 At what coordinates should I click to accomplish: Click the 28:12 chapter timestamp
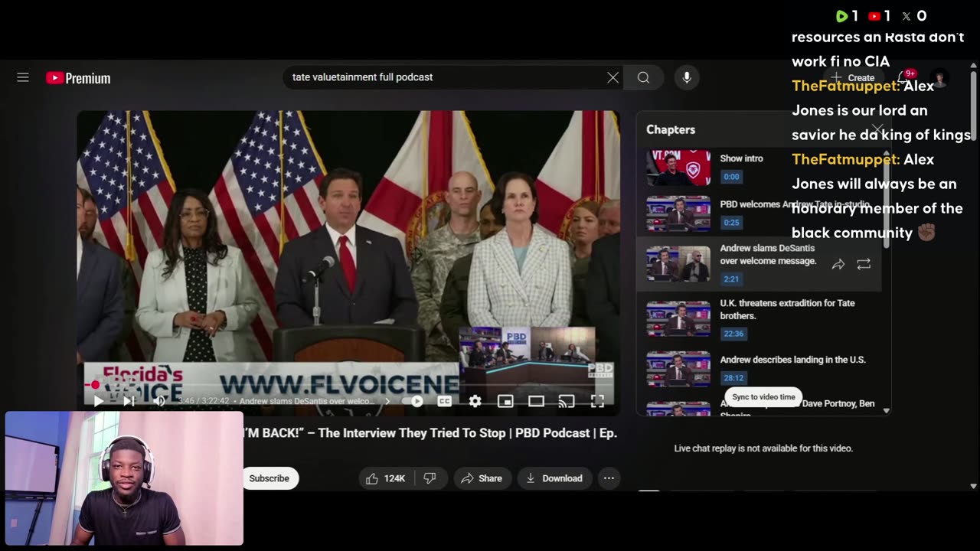point(733,378)
